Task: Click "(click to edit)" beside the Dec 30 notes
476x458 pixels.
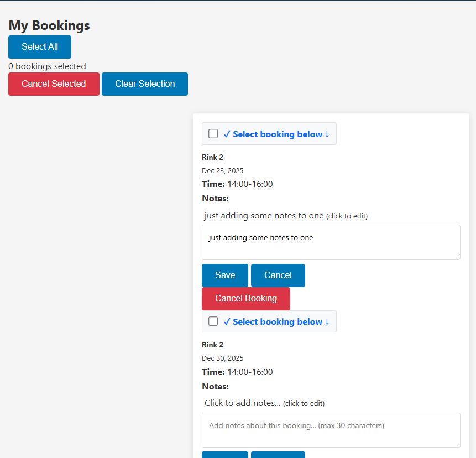Action: (x=304, y=403)
